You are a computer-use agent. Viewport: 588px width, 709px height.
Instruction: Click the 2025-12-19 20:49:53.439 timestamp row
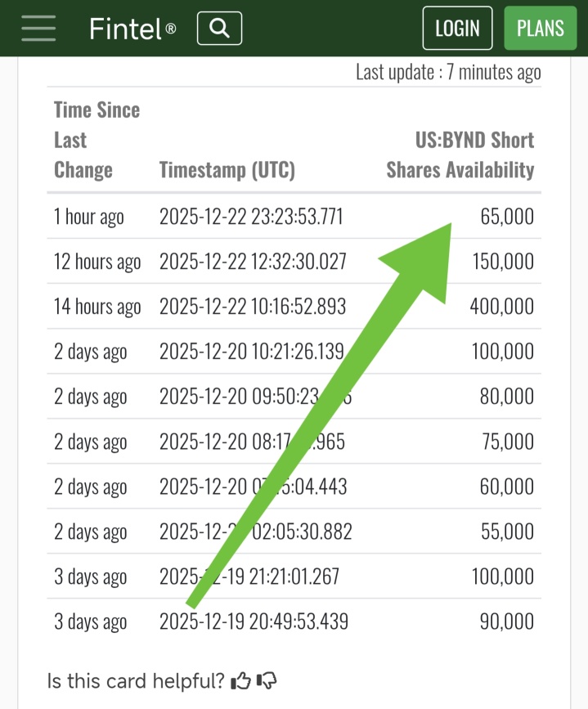[294, 621]
